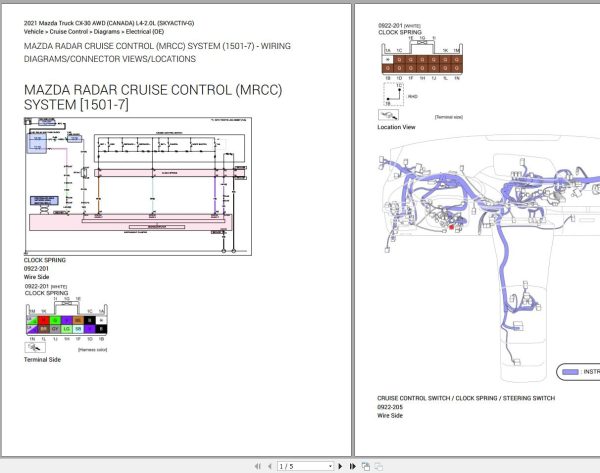
Task: Click the colored Clock Spring wire side connector
Action: pyautogui.click(x=67, y=319)
